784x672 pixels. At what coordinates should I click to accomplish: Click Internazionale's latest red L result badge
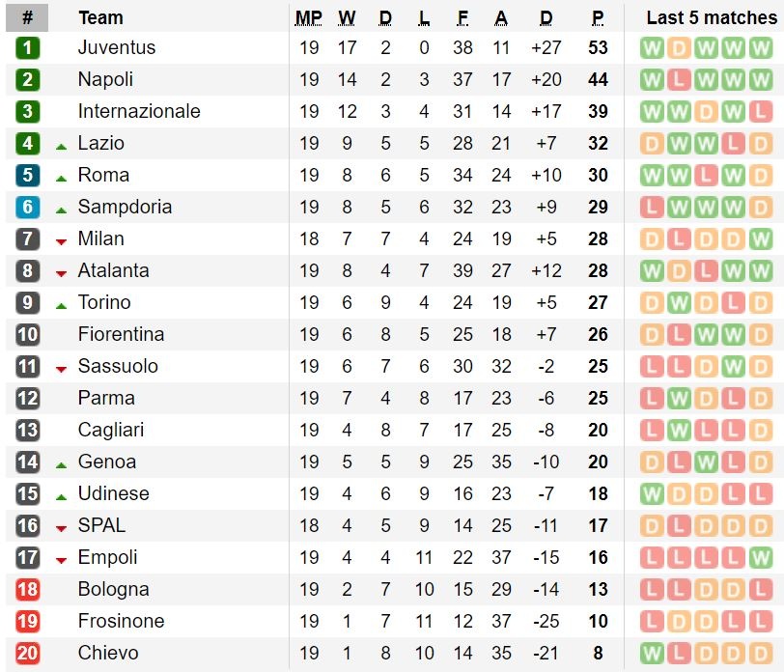[760, 111]
